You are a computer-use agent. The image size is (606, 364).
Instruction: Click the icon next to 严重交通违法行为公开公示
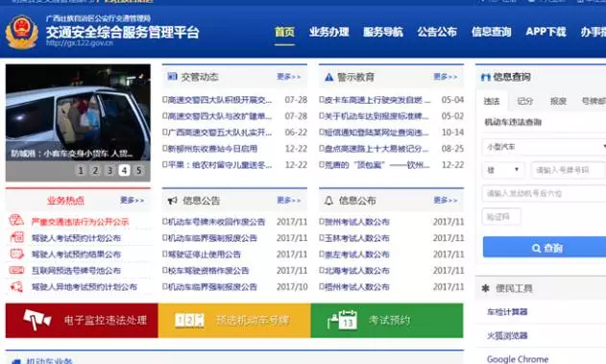16,221
